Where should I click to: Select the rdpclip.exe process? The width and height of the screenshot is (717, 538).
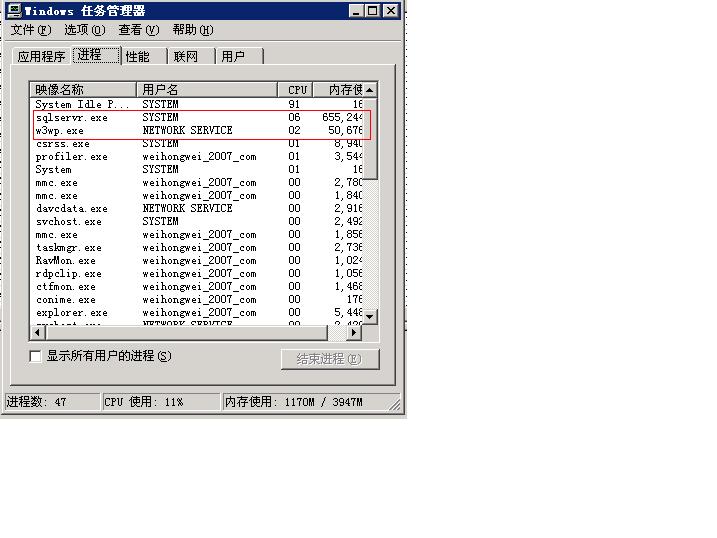tap(197, 274)
